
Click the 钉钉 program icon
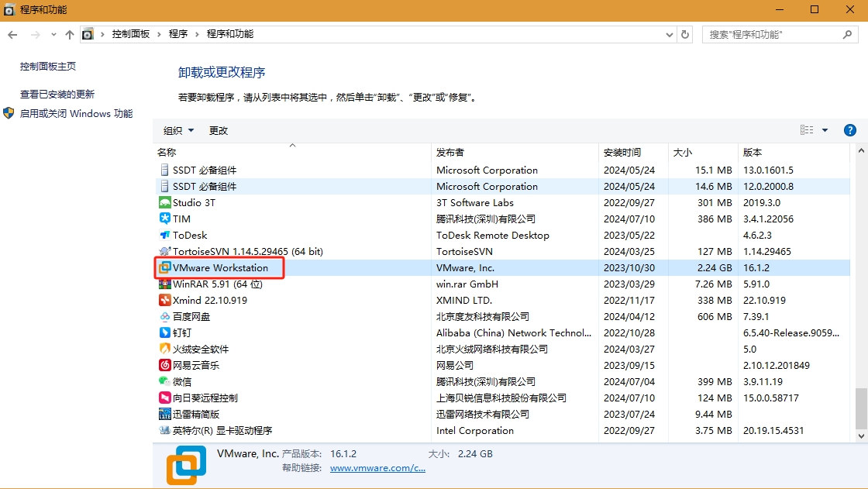(164, 332)
